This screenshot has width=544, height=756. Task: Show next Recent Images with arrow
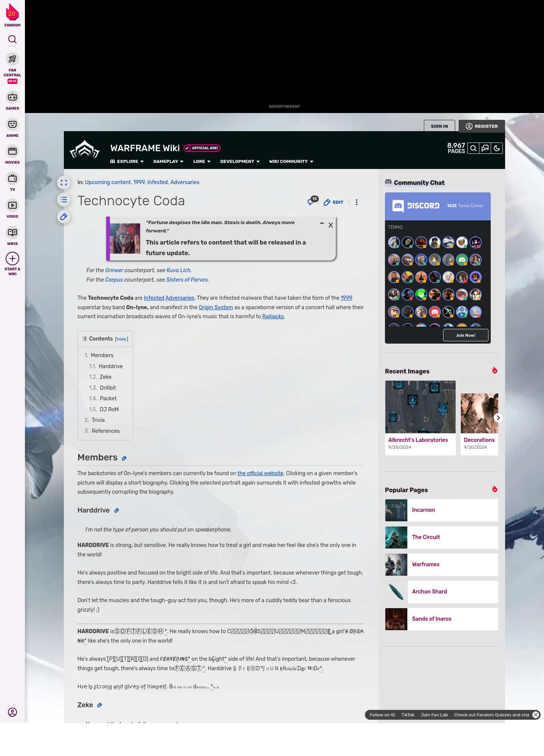(x=498, y=418)
